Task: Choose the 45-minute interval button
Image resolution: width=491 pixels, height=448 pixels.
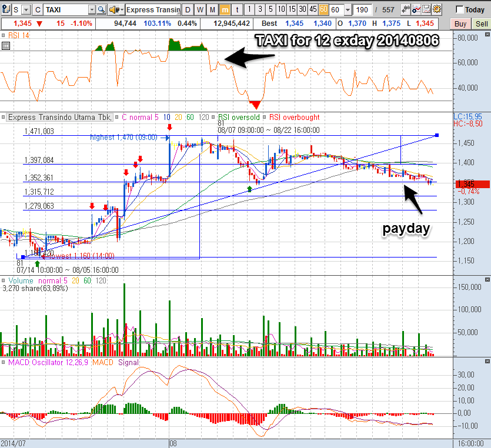Action: [313, 9]
